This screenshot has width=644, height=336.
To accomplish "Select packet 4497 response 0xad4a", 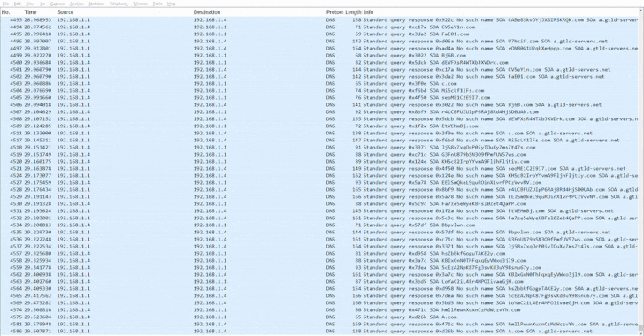I will 319,48.
